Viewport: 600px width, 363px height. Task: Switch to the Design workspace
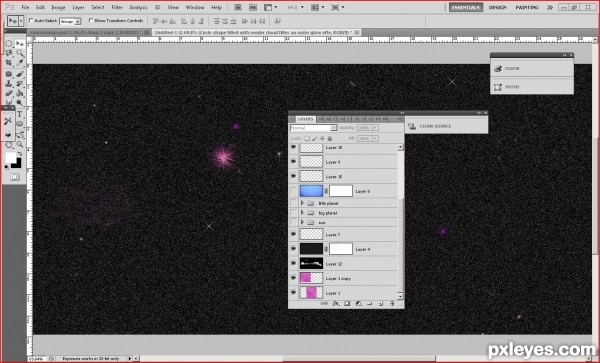tap(497, 7)
